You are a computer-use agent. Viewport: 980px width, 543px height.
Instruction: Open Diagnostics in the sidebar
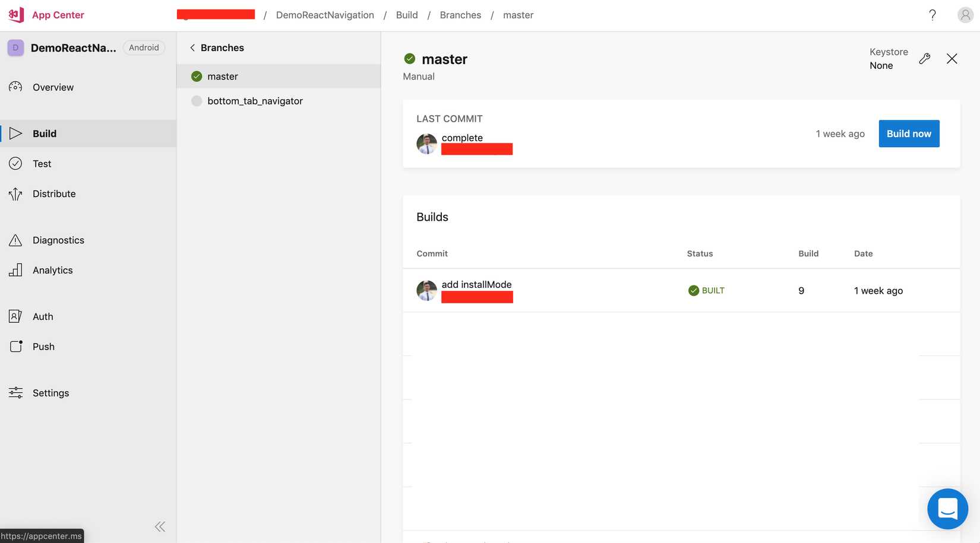coord(88,240)
